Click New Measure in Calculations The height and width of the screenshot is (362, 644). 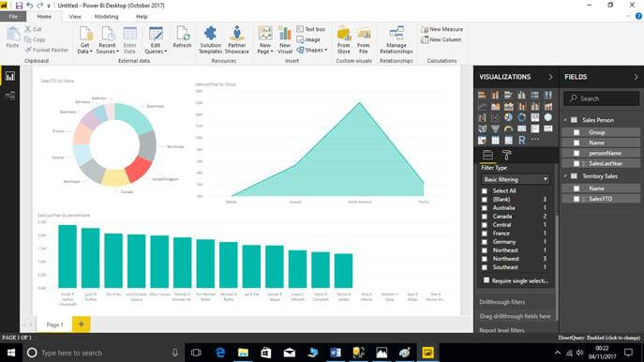[x=442, y=29]
